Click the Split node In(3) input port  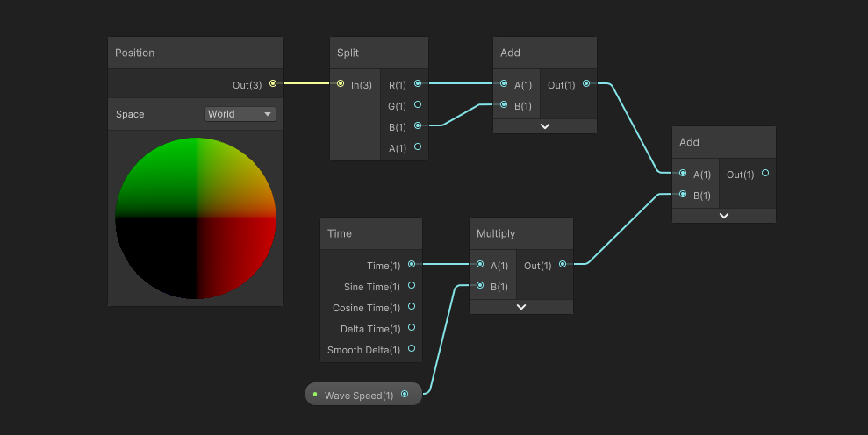coord(341,84)
